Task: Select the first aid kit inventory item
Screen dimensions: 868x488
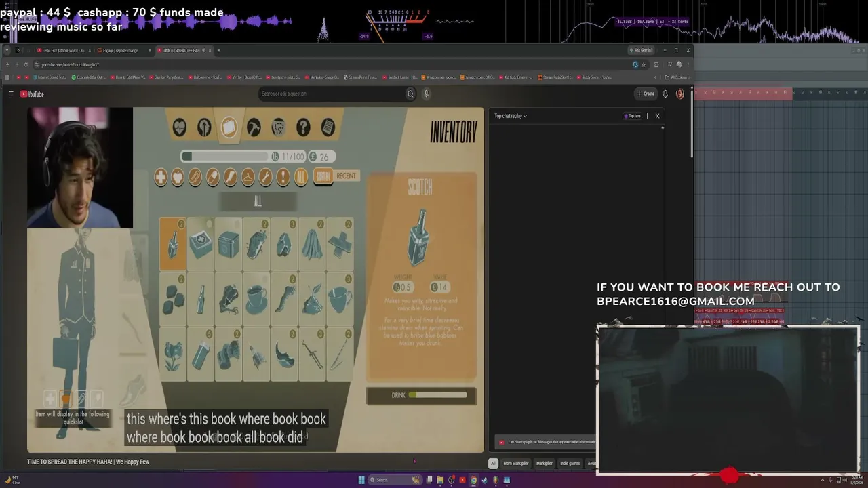Action: pyautogui.click(x=201, y=243)
